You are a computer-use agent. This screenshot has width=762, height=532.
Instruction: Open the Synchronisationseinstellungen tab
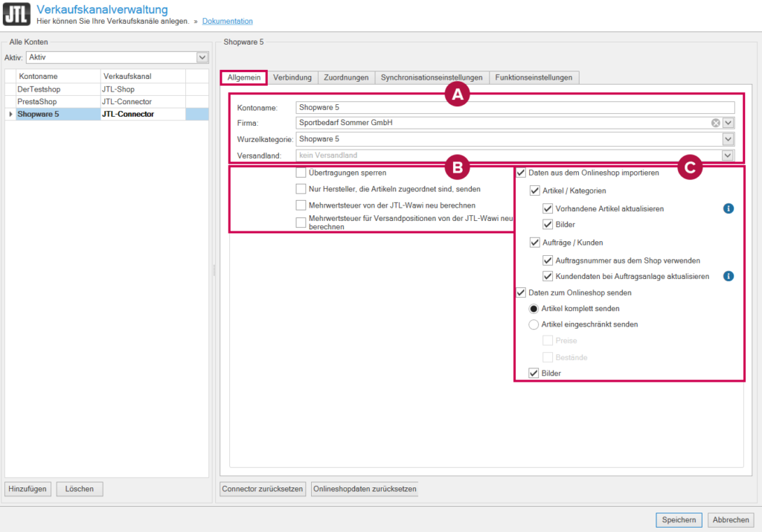(432, 77)
